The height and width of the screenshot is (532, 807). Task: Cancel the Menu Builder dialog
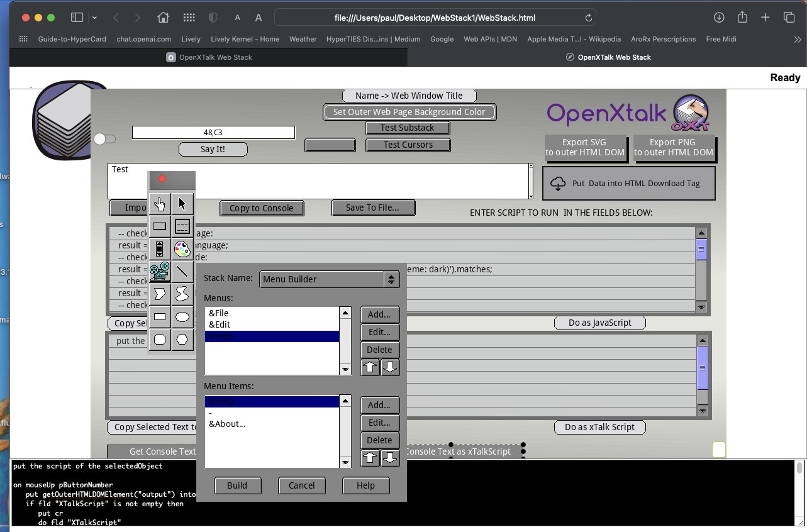point(302,485)
